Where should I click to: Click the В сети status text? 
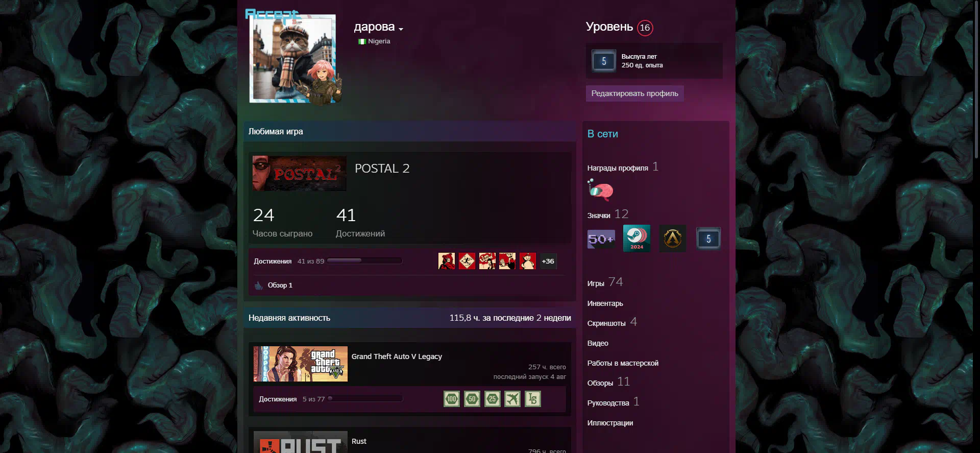pos(602,134)
